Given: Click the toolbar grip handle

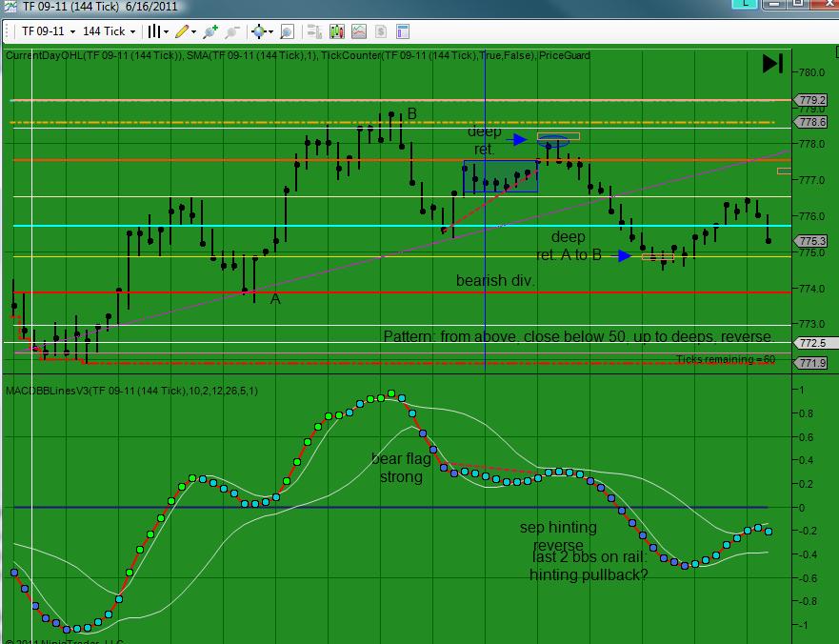Looking at the screenshot, I should pyautogui.click(x=8, y=32).
